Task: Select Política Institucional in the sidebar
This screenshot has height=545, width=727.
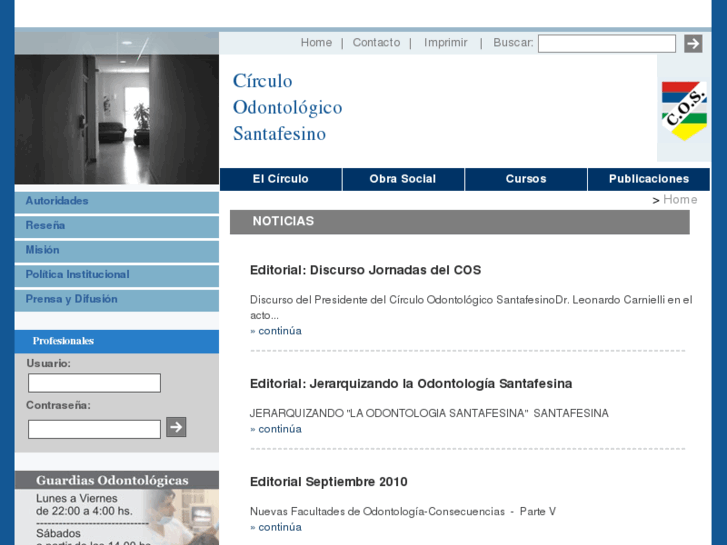Action: pos(117,276)
